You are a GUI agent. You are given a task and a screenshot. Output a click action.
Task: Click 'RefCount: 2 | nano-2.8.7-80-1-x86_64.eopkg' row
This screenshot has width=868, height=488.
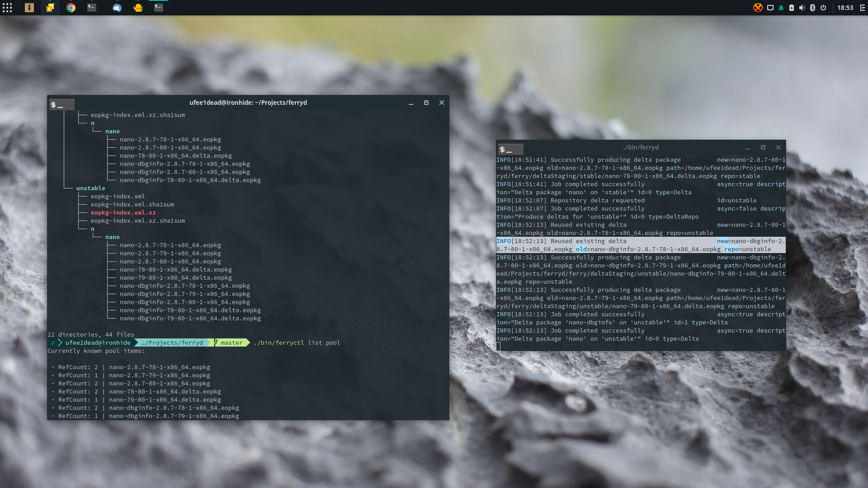[x=130, y=384]
